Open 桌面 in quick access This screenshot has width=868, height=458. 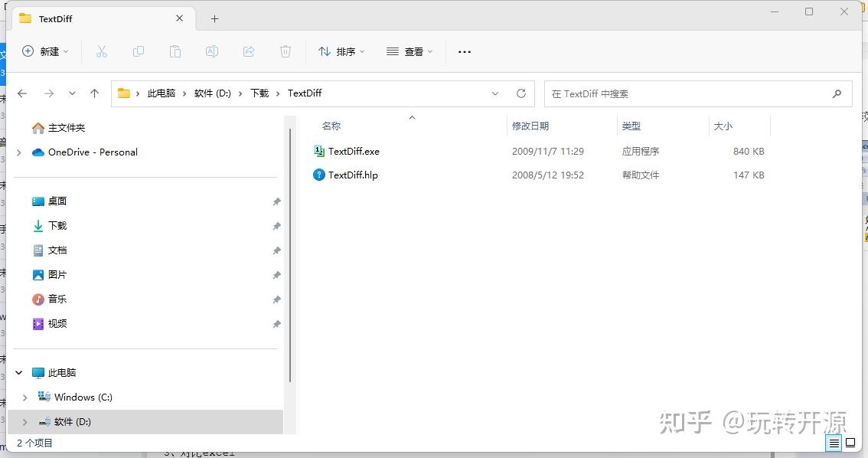(x=57, y=201)
